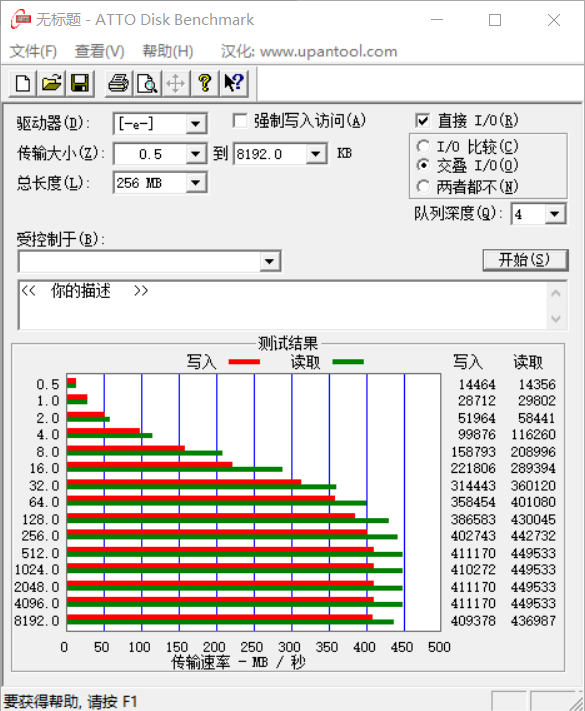Open the 文件(F) menu

pos(34,51)
